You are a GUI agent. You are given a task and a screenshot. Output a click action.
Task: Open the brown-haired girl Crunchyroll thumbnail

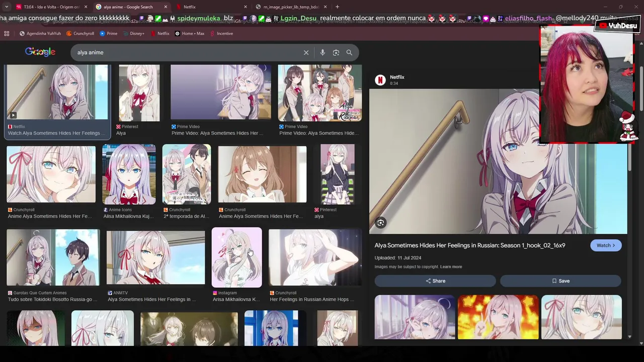(262, 174)
